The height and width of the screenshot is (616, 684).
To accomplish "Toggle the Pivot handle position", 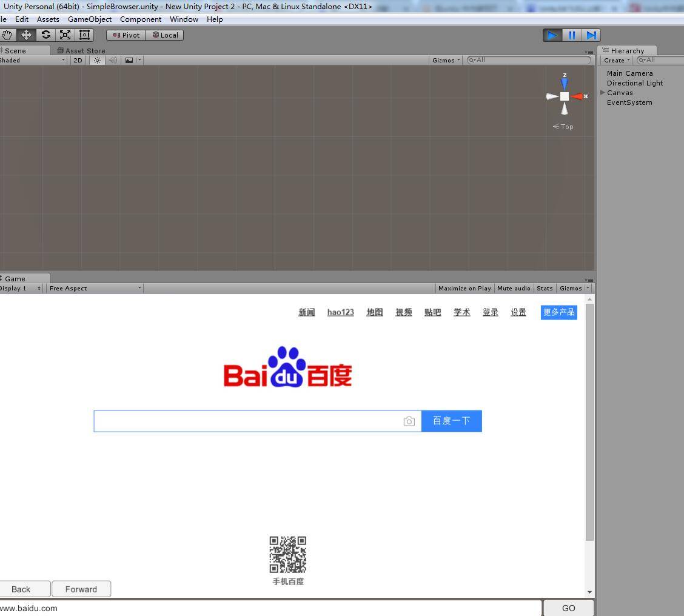I will [x=126, y=35].
